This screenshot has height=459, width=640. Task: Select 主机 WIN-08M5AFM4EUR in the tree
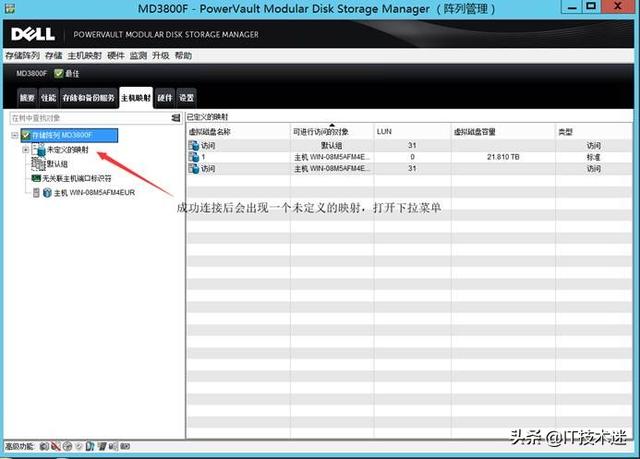point(94,193)
